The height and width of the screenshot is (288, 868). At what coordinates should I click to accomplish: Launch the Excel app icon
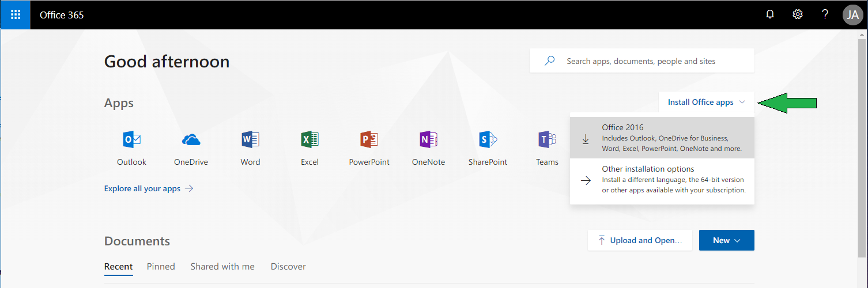click(x=310, y=139)
